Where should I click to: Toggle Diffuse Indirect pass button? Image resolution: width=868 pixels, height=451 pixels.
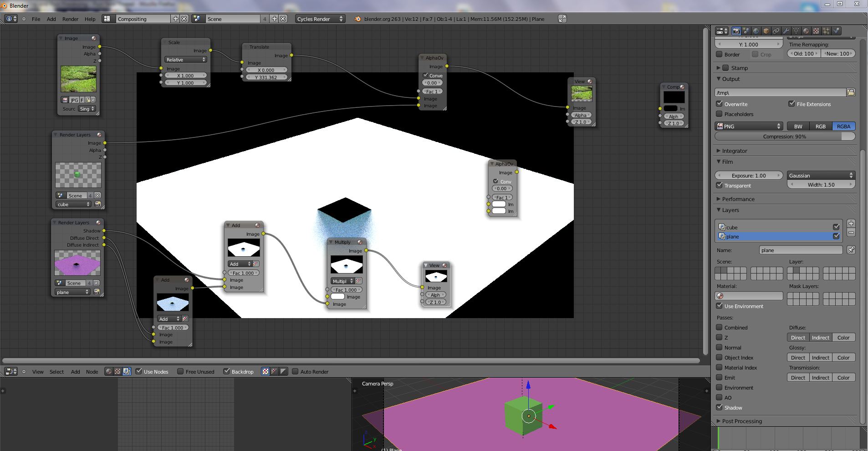coord(821,337)
